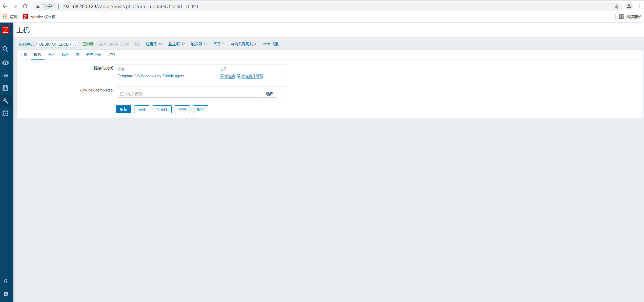Switch to the 宏 tab
This screenshot has width=644, height=302.
point(77,55)
